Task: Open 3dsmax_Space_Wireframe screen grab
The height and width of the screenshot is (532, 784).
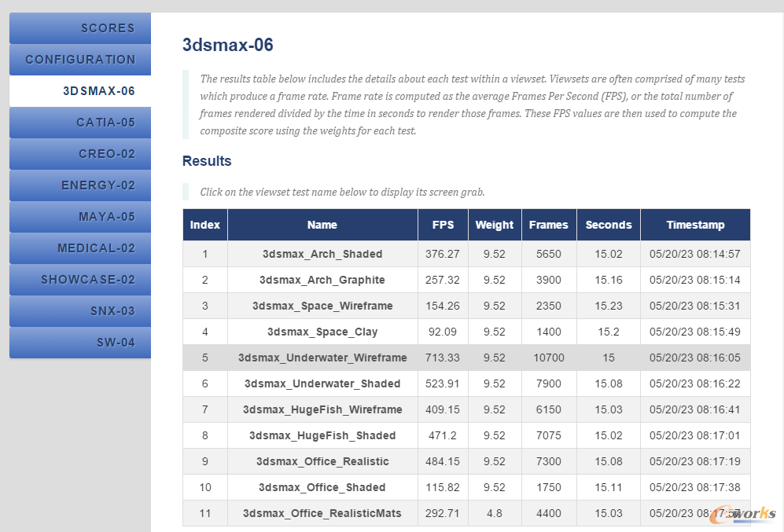Action: click(322, 306)
